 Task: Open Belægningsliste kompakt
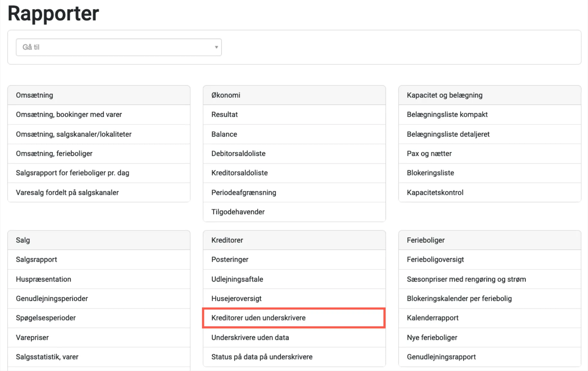click(x=447, y=115)
